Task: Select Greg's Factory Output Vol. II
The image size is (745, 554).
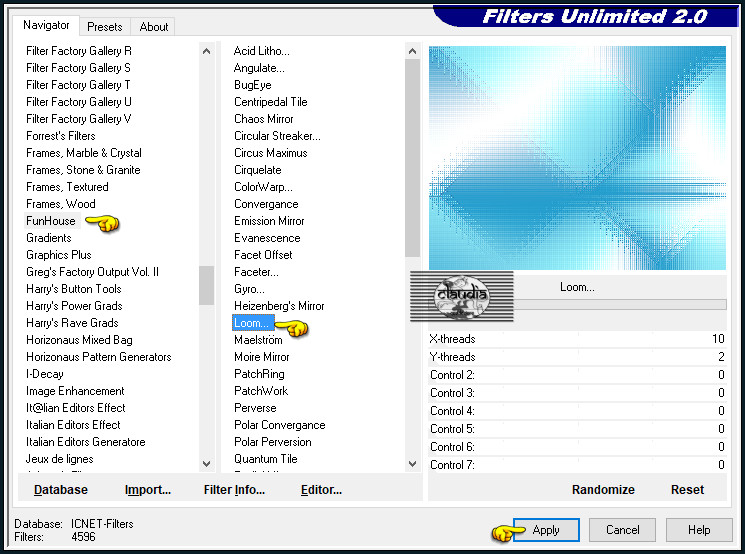Action: (93, 272)
